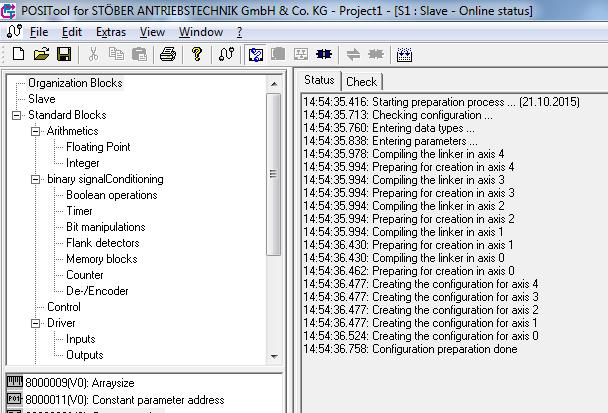The height and width of the screenshot is (413, 608).
Task: Open help with the yellow question mark icon
Action: click(x=197, y=54)
